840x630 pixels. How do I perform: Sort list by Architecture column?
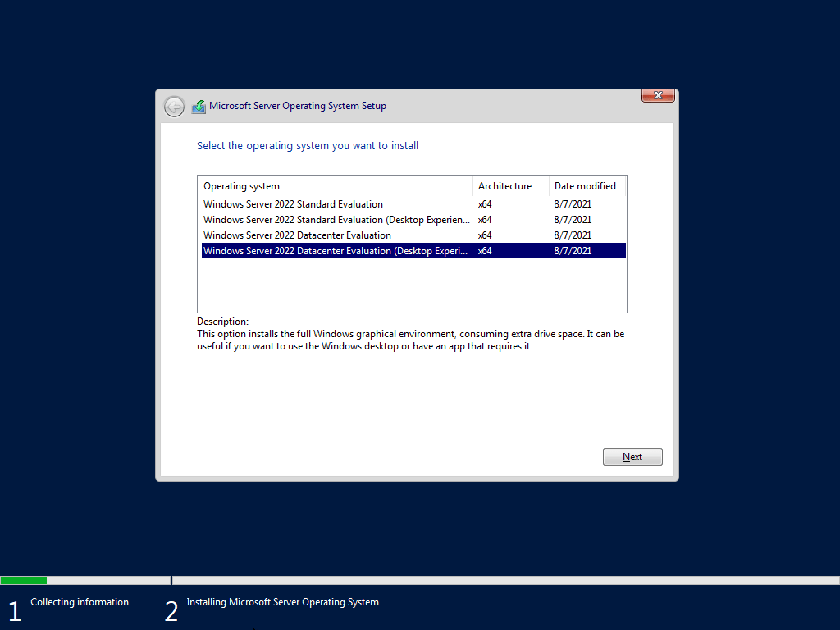coord(504,185)
